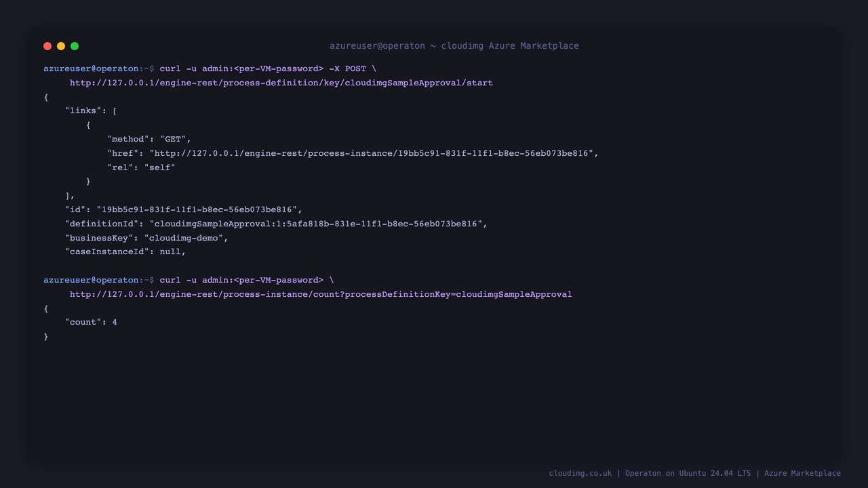Click the "rel": "self" line
This screenshot has width=868, height=488.
tap(141, 167)
